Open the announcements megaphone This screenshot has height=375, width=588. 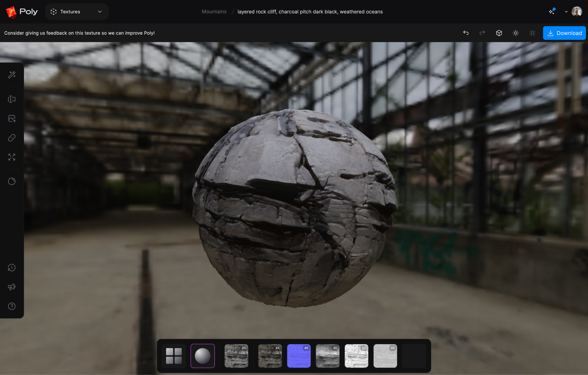12,287
